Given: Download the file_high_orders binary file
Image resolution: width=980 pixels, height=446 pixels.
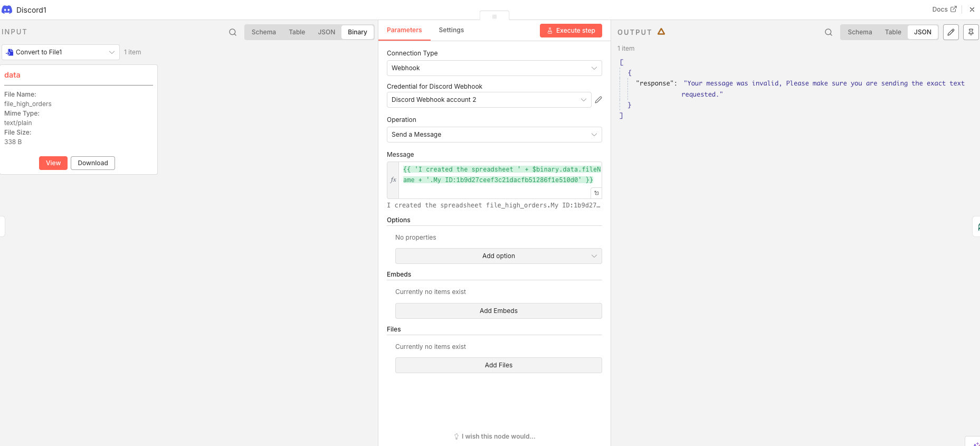Looking at the screenshot, I should tap(93, 163).
